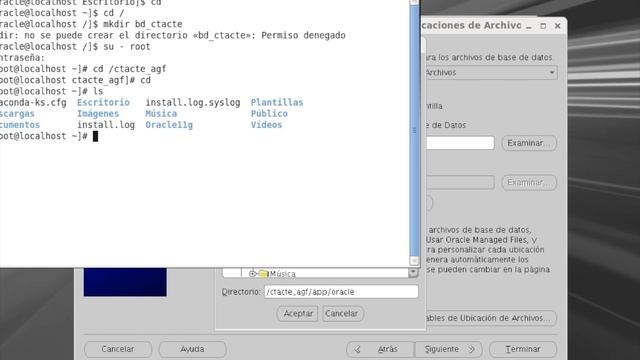
Task: Click 'Imágenes' in terminal ls output
Action: click(x=98, y=113)
